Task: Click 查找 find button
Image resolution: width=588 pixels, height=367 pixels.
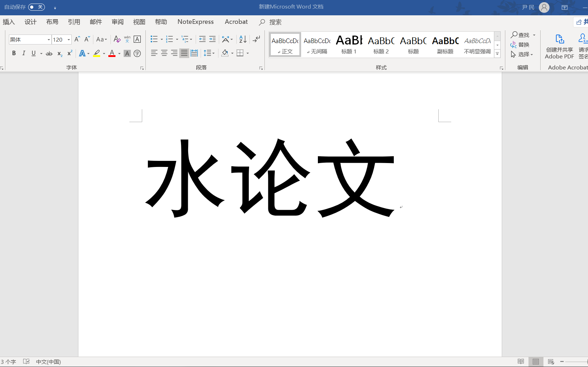Action: (x=520, y=35)
